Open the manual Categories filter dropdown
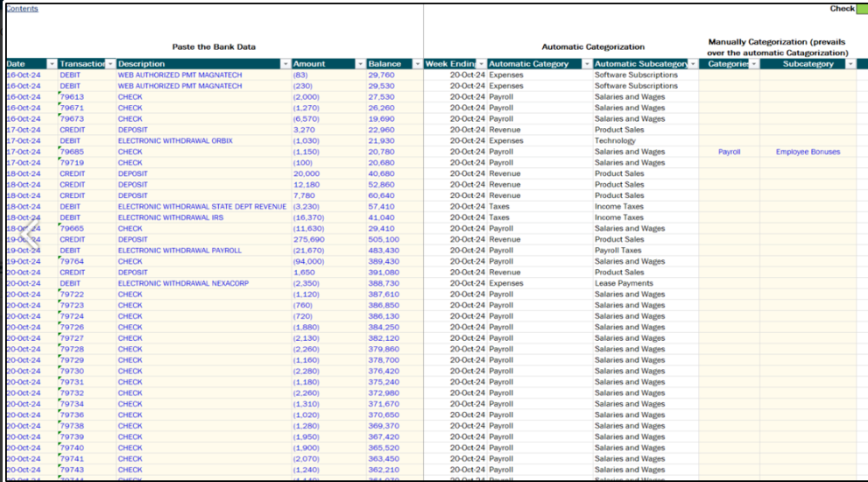 click(752, 64)
